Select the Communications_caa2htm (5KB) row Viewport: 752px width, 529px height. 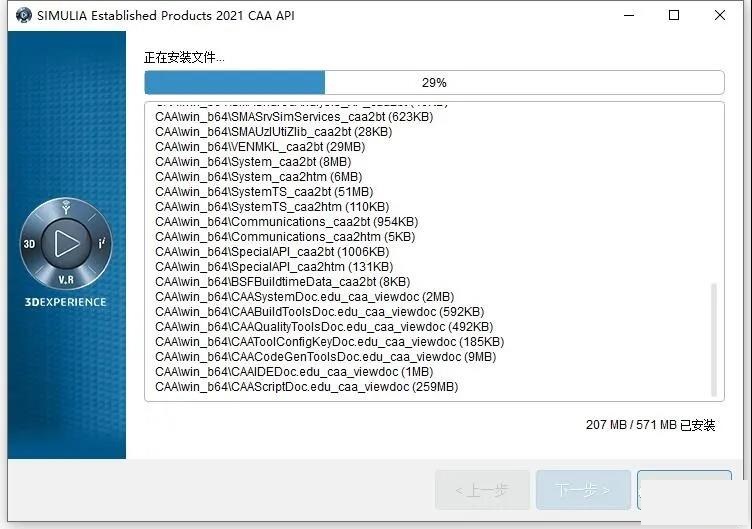pos(285,236)
